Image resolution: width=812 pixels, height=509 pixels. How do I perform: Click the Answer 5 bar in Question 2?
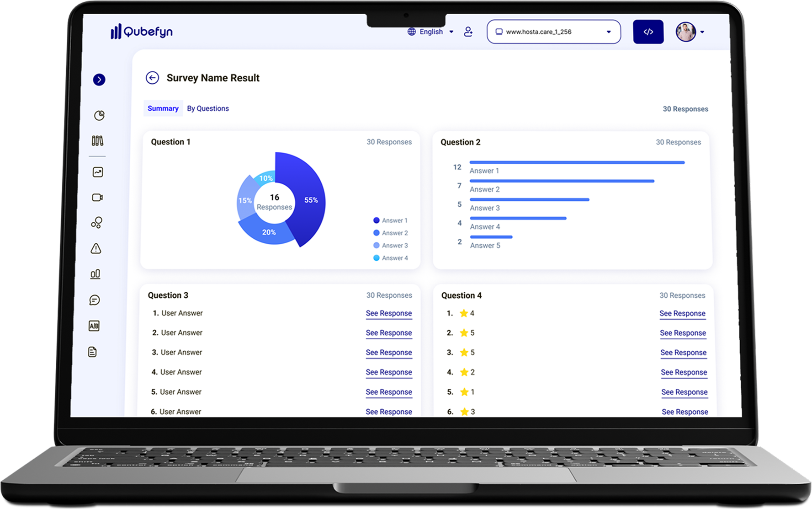point(491,237)
